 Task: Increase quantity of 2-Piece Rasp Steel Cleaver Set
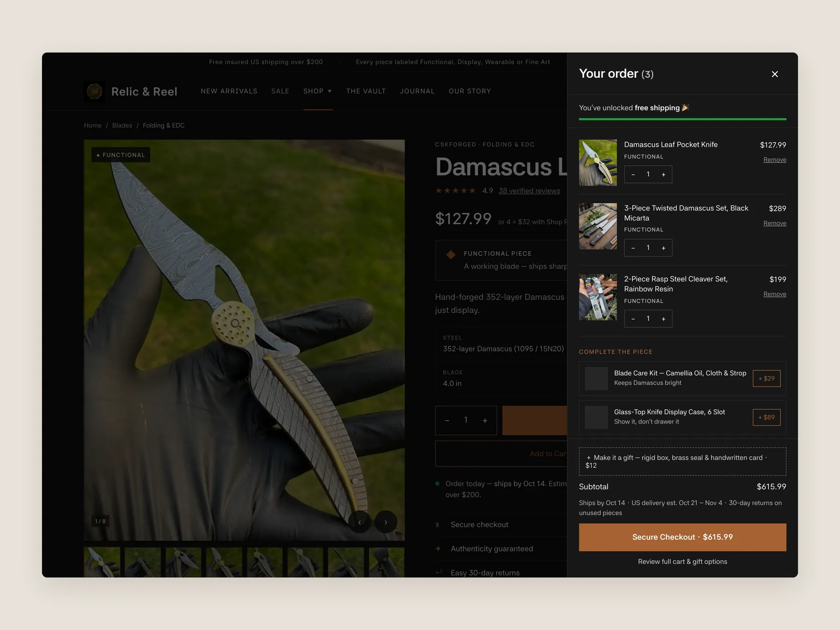pyautogui.click(x=664, y=319)
